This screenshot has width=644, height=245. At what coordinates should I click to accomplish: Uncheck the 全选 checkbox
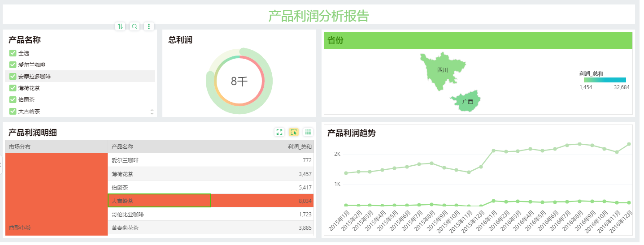[13, 53]
